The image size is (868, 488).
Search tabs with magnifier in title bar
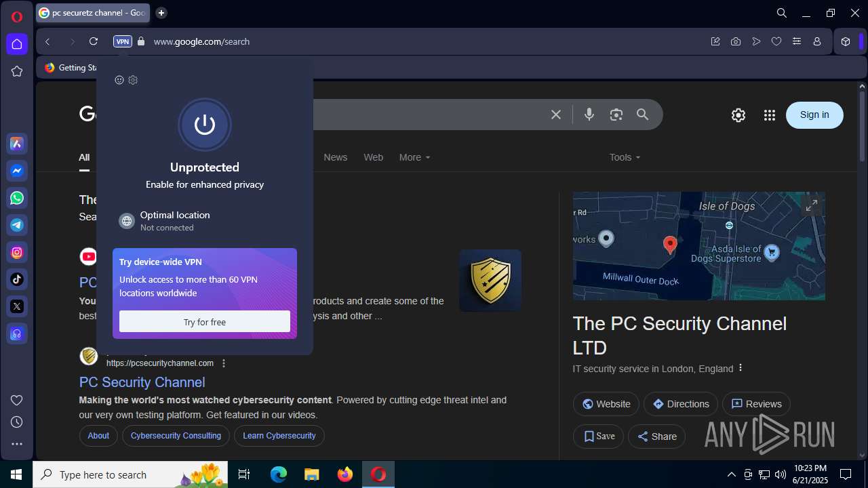pos(781,13)
